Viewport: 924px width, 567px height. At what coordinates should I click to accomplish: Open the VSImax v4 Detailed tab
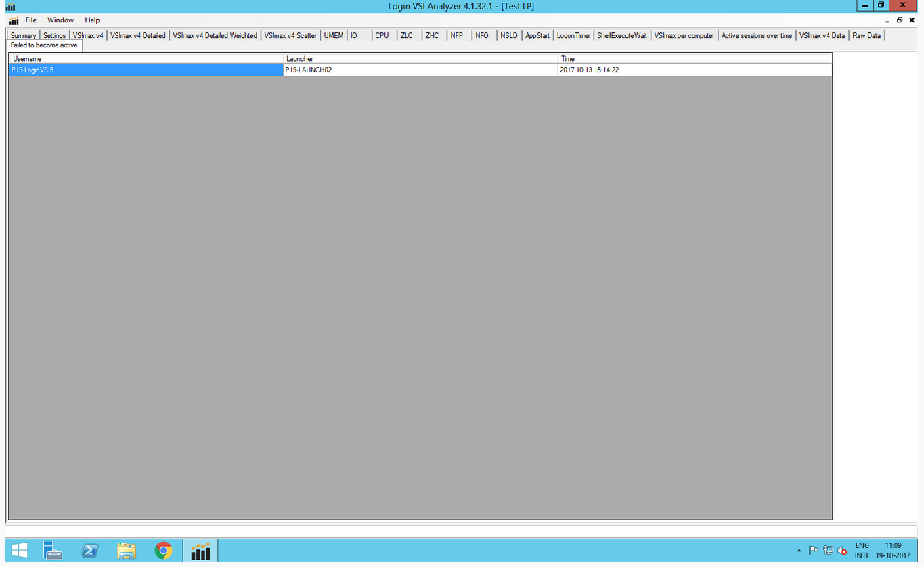(138, 35)
